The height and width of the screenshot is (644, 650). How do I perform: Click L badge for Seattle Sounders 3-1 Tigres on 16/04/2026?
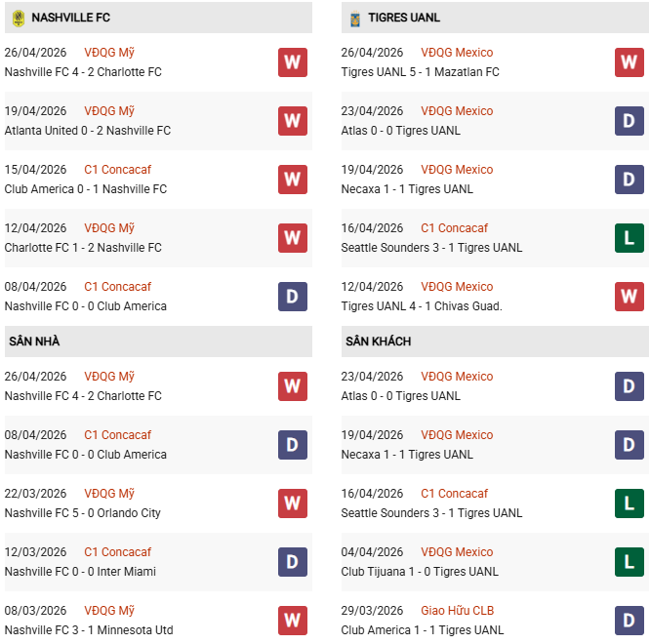(x=629, y=238)
